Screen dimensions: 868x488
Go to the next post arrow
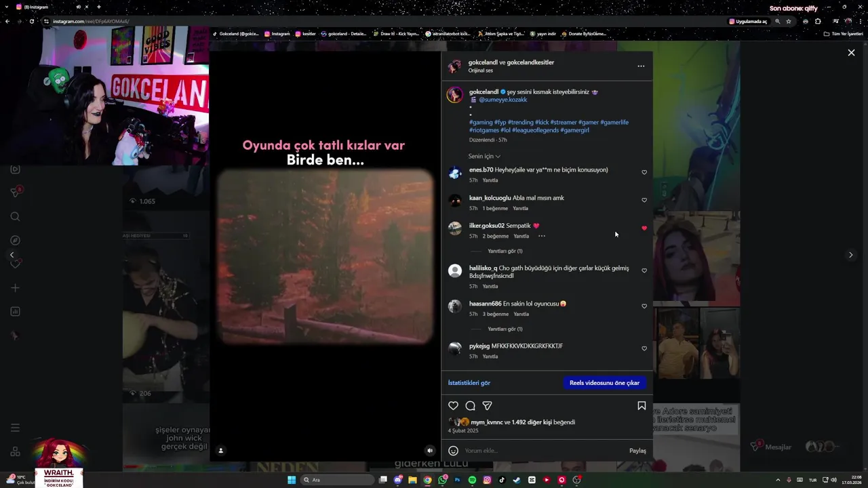pos(850,255)
